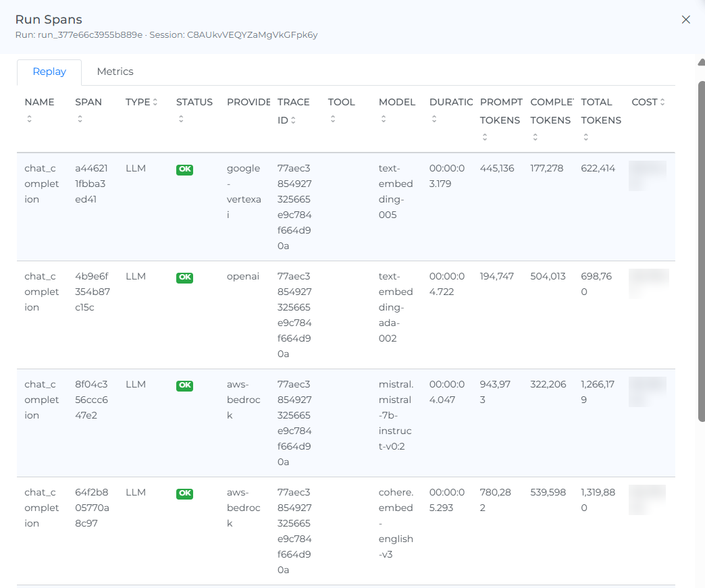The height and width of the screenshot is (588, 705).
Task: Select the Replay tab
Action: tap(49, 72)
